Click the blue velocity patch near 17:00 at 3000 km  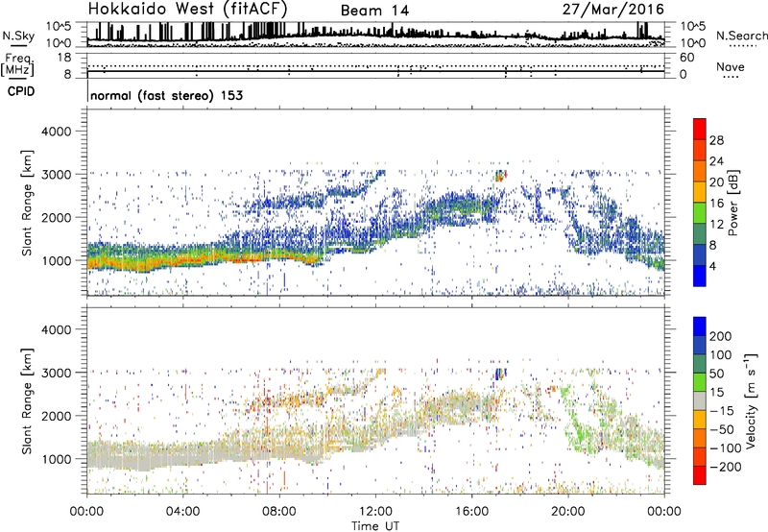(500, 374)
